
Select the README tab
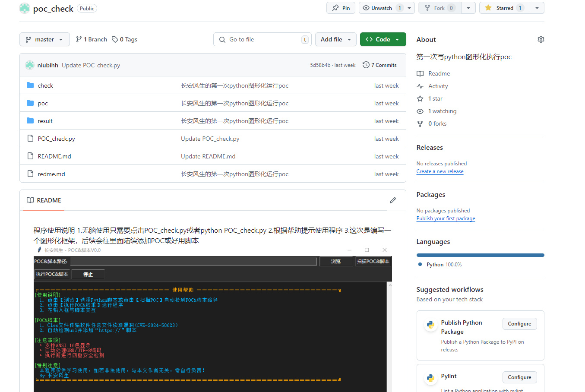pyautogui.click(x=44, y=200)
